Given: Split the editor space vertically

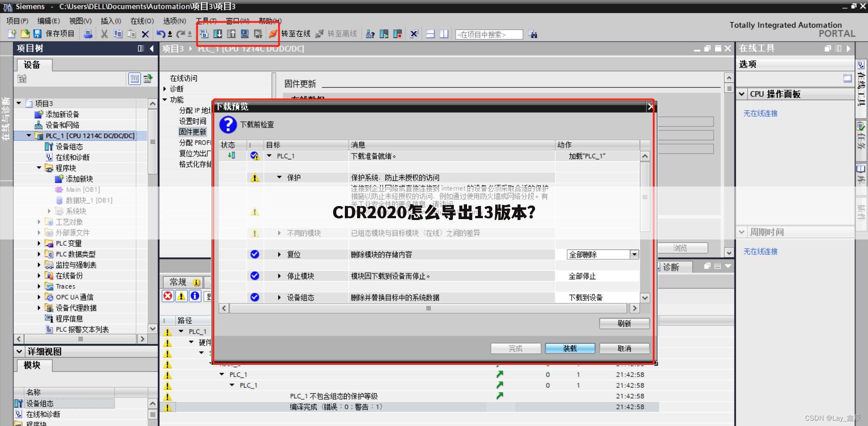Looking at the screenshot, I should 444,34.
